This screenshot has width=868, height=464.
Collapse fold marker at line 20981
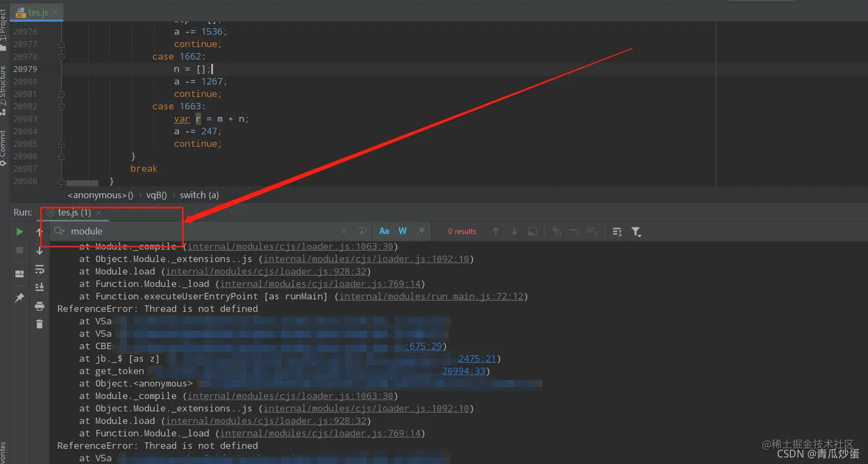[61, 94]
